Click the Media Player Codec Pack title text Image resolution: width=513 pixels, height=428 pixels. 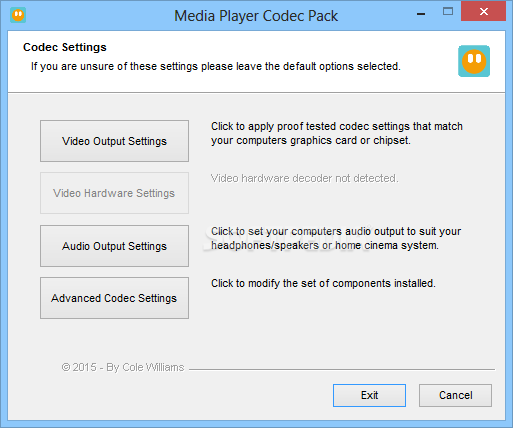(256, 16)
